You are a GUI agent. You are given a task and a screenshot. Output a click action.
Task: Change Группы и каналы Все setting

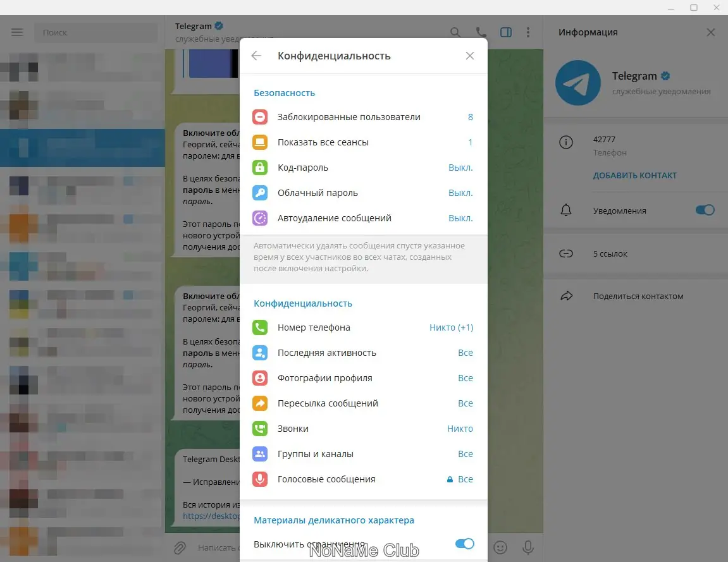click(466, 454)
